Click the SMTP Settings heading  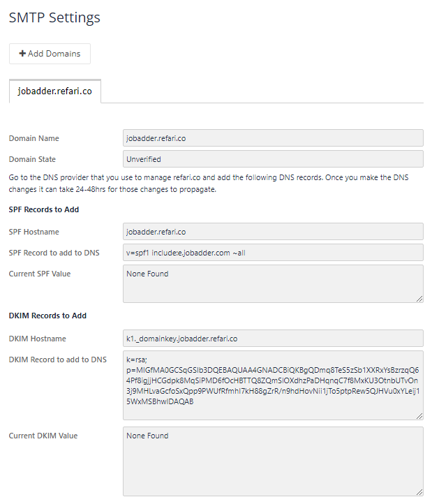(54, 17)
